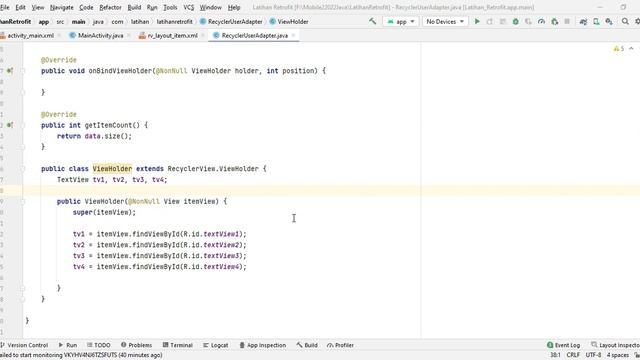The image size is (640, 360).
Task: Open the Build tool window
Action: click(x=307, y=345)
